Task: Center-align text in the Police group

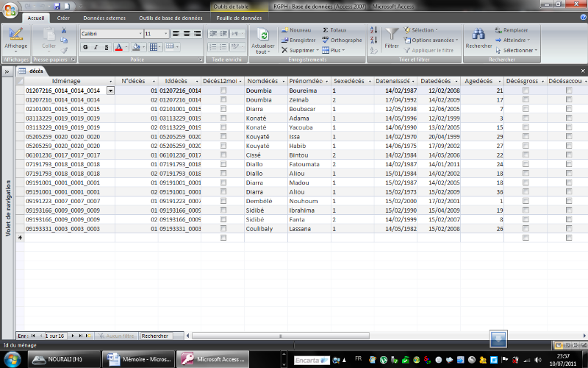Action: click(x=185, y=34)
